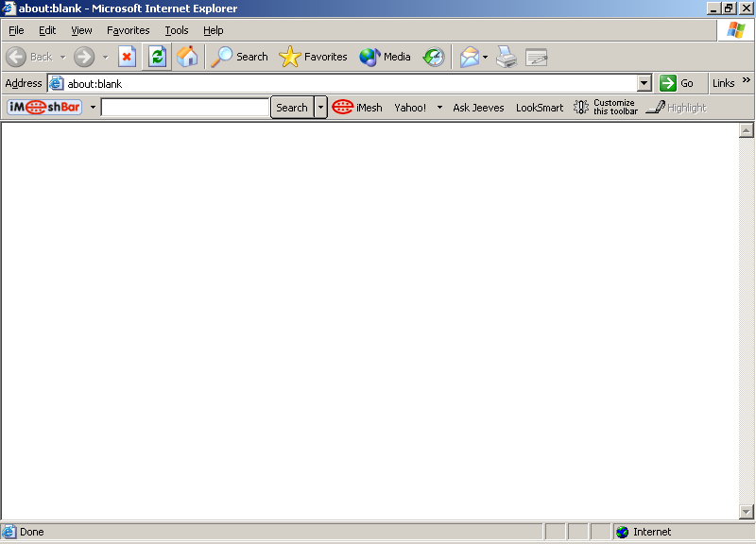
Task: Open the Forward history dropdown arrow
Action: click(105, 57)
